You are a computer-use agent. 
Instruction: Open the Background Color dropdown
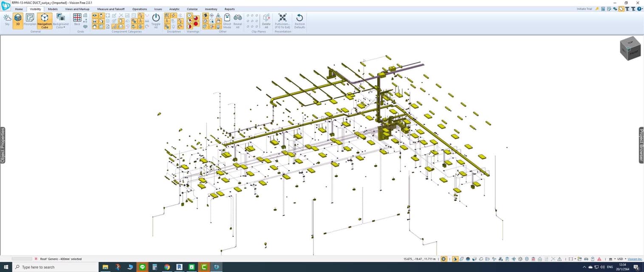[61, 21]
